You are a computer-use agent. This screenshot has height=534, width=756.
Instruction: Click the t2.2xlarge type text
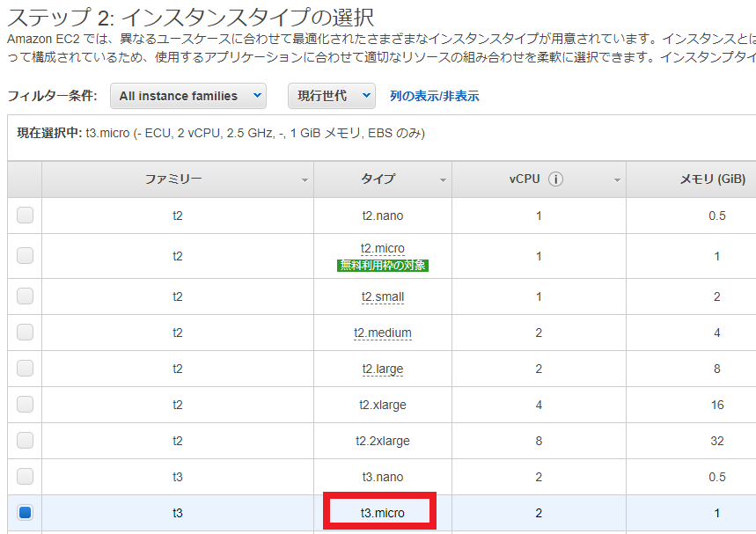tap(383, 441)
